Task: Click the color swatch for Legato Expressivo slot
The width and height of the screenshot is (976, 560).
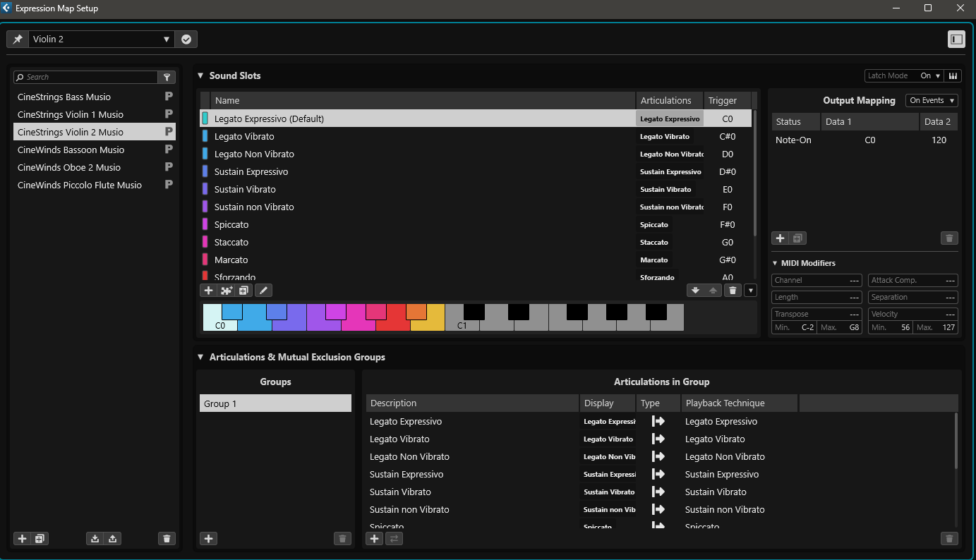Action: tap(205, 118)
